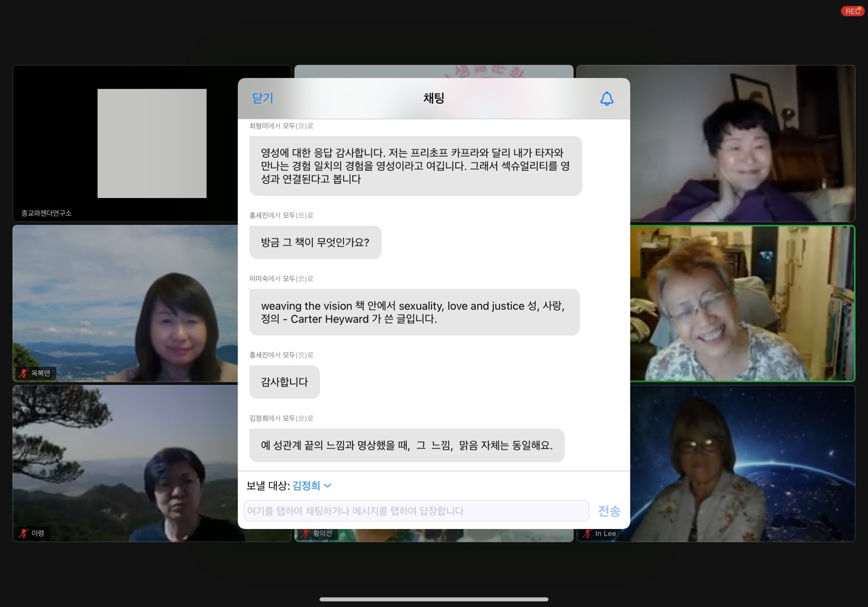
Task: Click muted microphone icon beside 황의선
Action: [x=306, y=534]
